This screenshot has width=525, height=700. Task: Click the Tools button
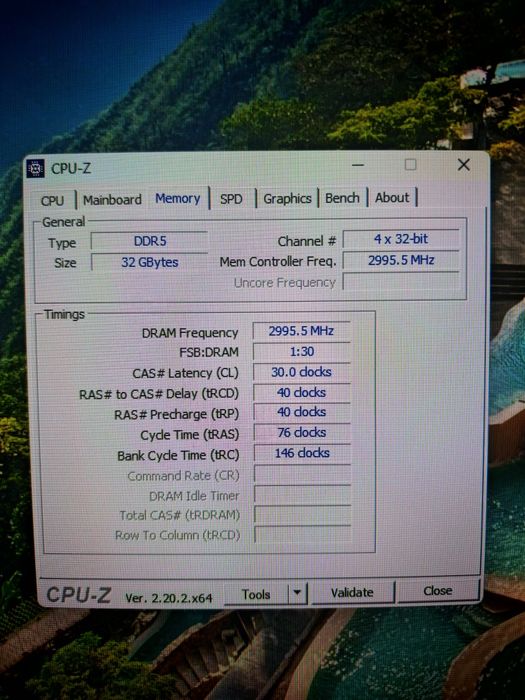click(256, 594)
